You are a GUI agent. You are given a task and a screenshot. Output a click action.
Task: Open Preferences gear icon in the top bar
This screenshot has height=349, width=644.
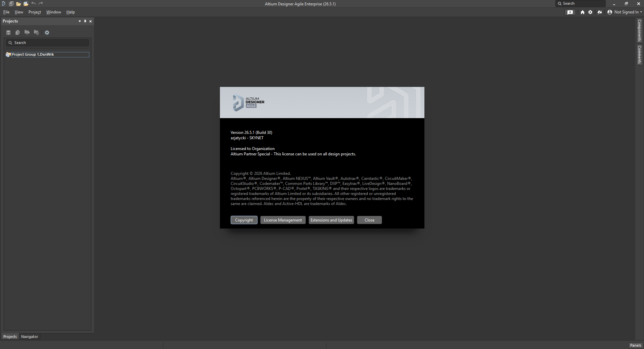(590, 12)
